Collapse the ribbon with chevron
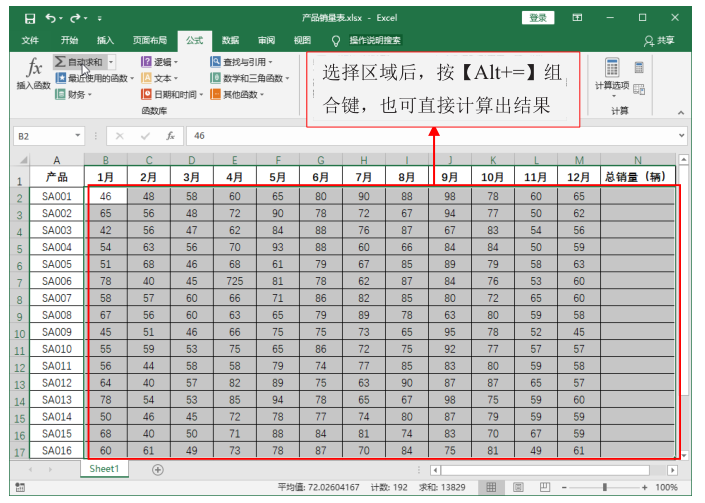This screenshot has width=705, height=503. coord(681,113)
